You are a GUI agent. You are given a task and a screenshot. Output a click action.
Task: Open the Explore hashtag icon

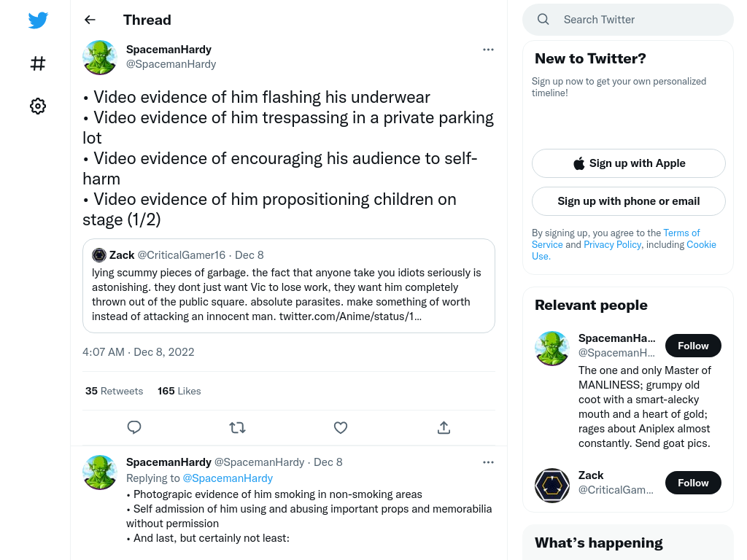(38, 63)
